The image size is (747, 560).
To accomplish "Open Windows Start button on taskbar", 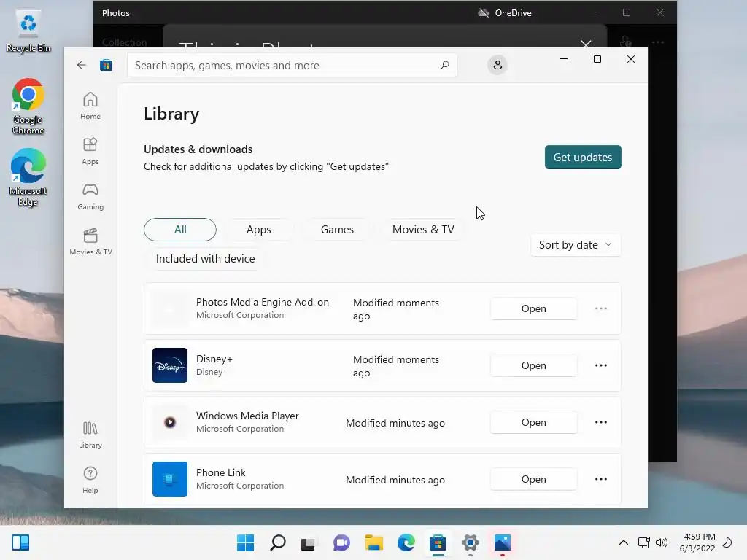I will 245,542.
